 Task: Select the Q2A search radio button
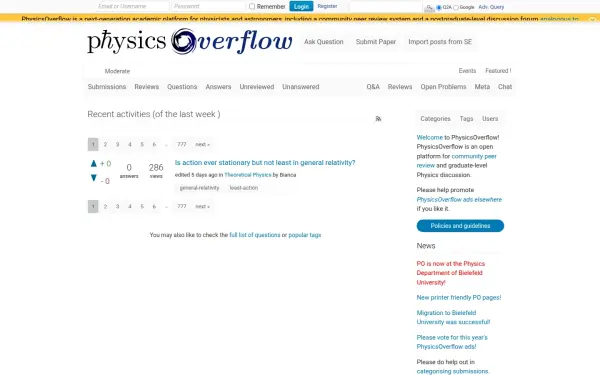[439, 7]
